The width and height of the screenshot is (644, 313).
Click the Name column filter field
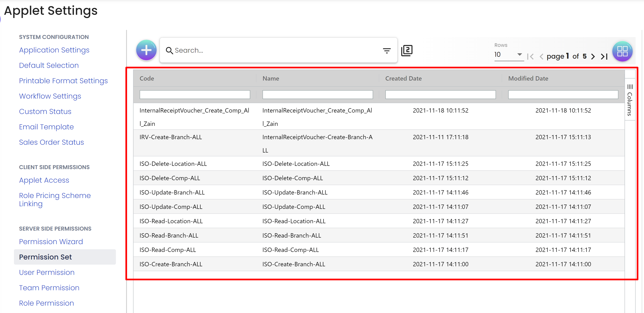tap(317, 94)
